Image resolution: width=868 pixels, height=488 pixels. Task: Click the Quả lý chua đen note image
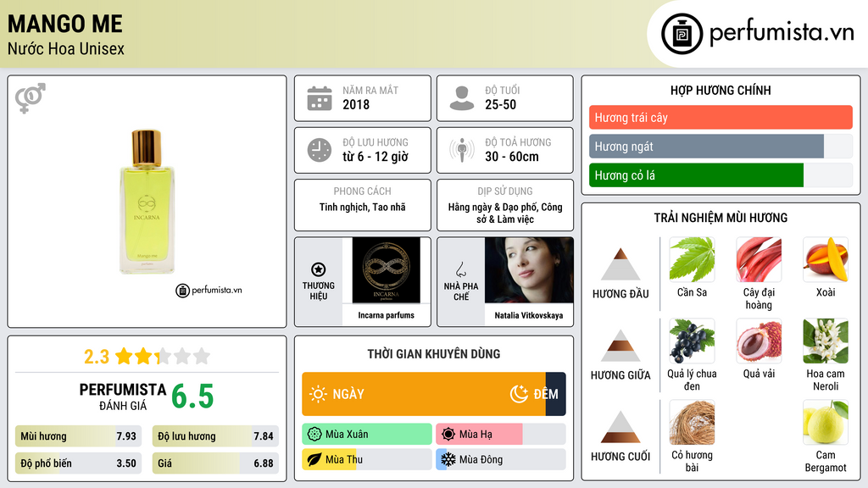[692, 341]
